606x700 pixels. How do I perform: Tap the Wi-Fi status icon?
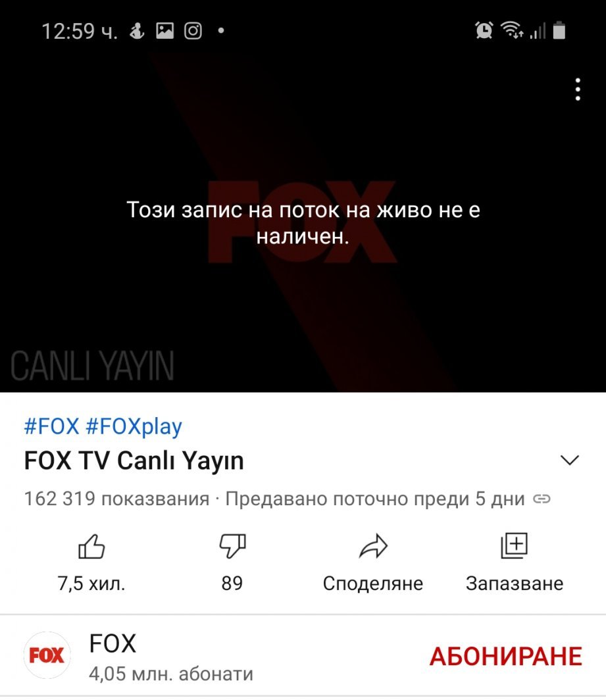pos(512,30)
